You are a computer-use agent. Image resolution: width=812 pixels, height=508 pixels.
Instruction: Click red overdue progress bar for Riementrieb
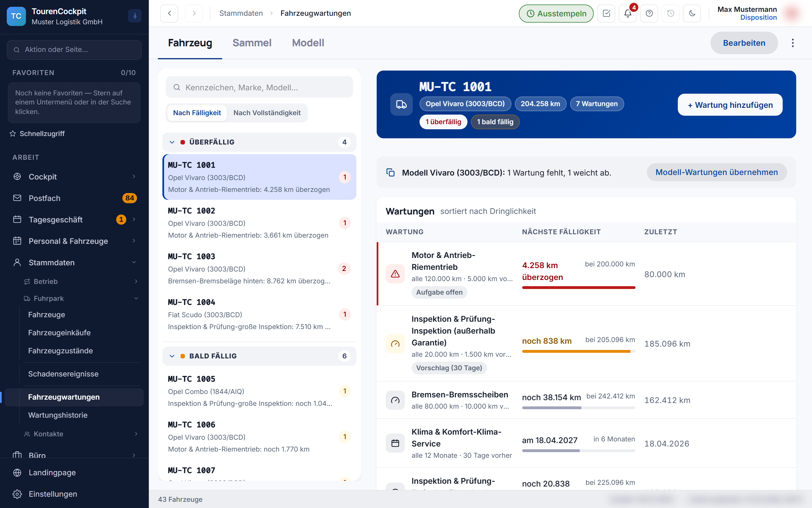point(579,288)
